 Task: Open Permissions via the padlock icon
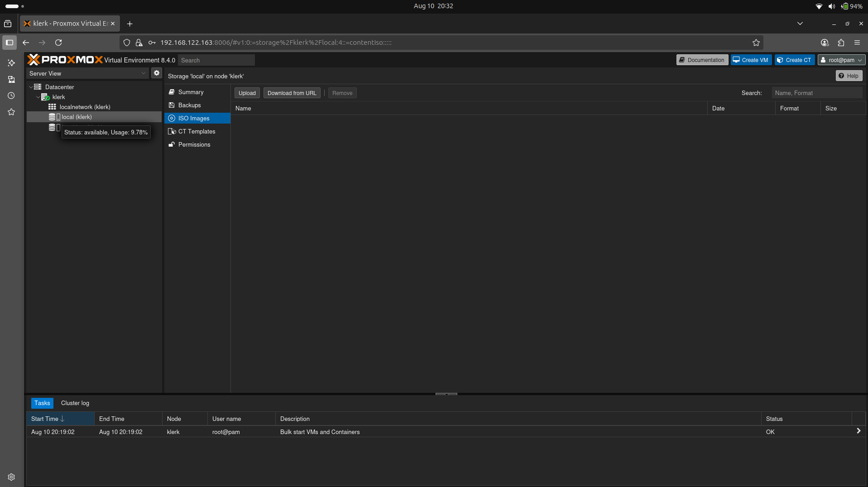(172, 144)
